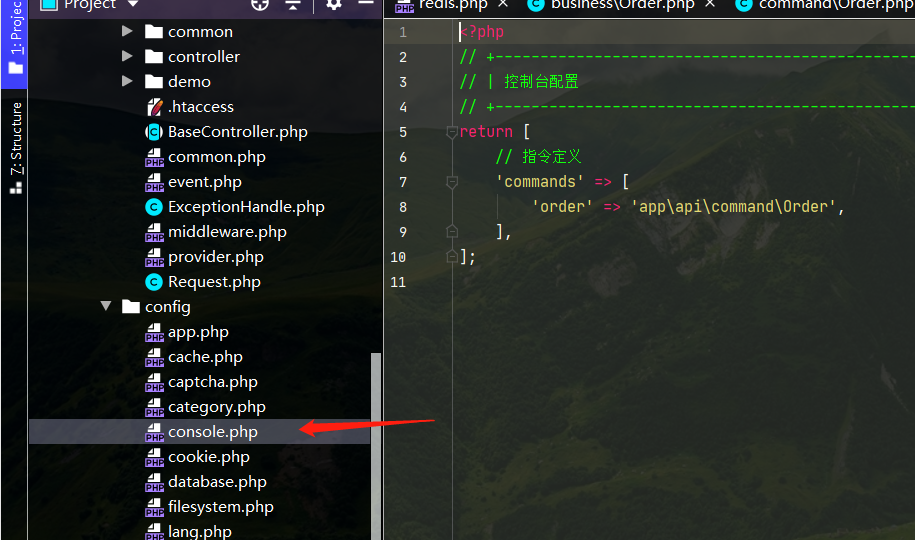Collapse the config folder
This screenshot has width=915, height=540.
pyautogui.click(x=106, y=306)
